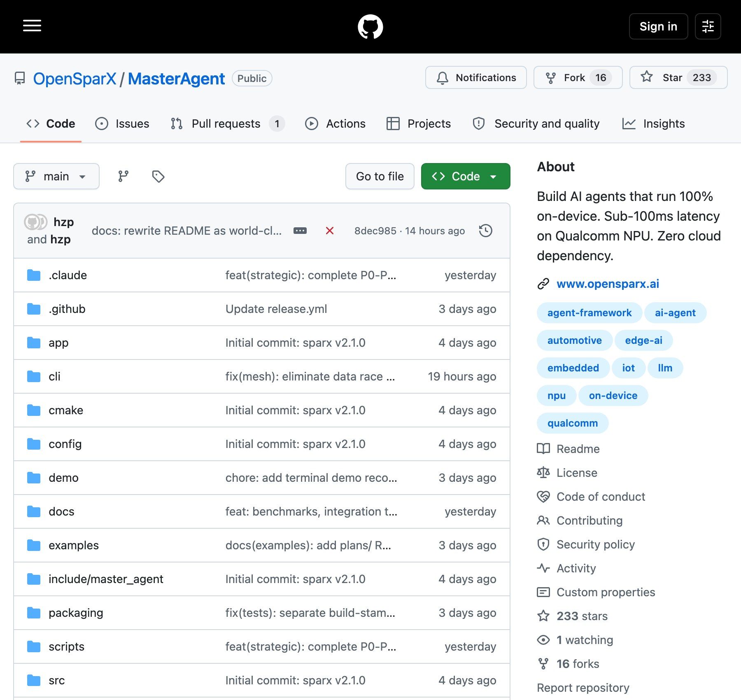The width and height of the screenshot is (741, 700).
Task: Open the Actions tab
Action: pyautogui.click(x=335, y=124)
